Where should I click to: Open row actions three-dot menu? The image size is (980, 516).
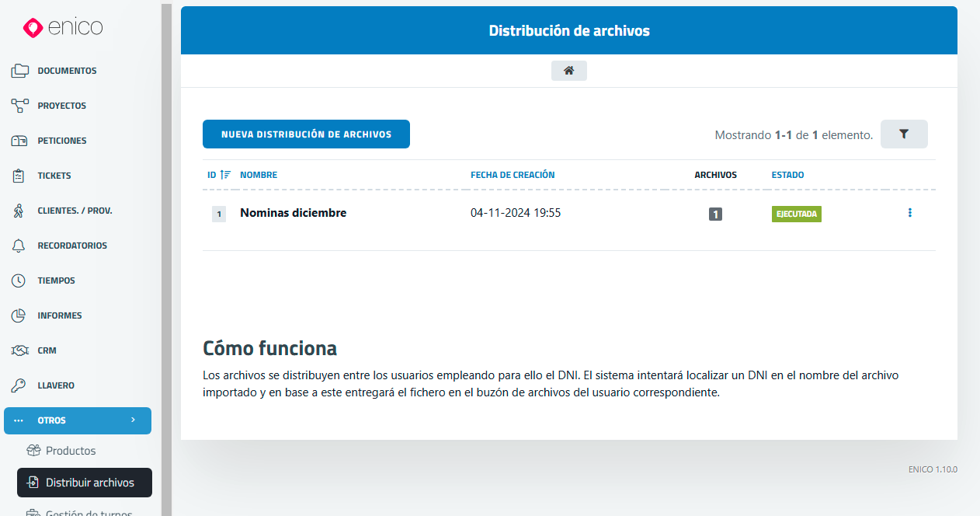909,213
